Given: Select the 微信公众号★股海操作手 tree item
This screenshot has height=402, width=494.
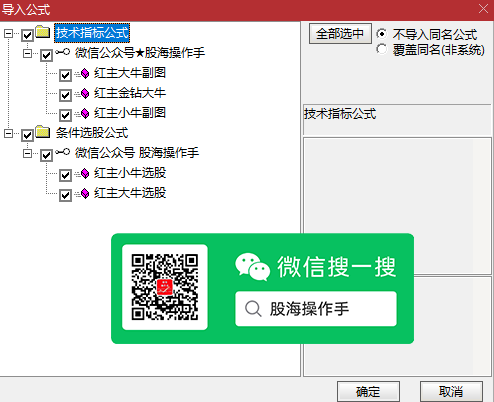Looking at the screenshot, I should (140, 53).
